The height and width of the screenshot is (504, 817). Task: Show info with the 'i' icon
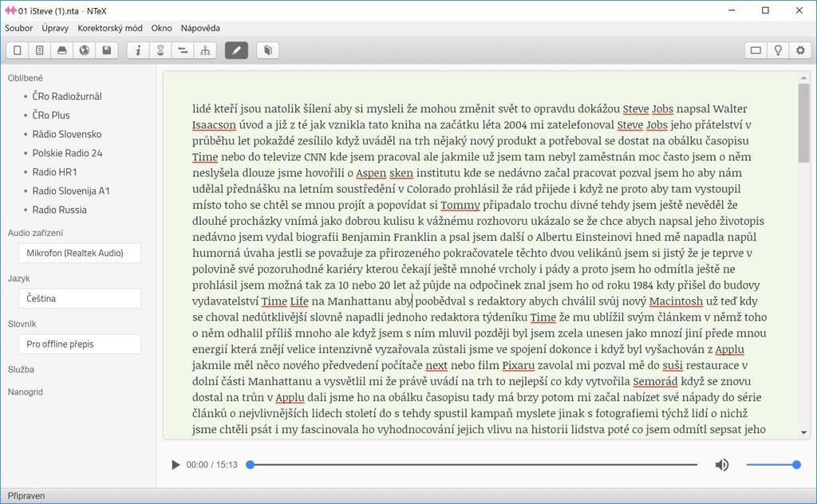138,50
